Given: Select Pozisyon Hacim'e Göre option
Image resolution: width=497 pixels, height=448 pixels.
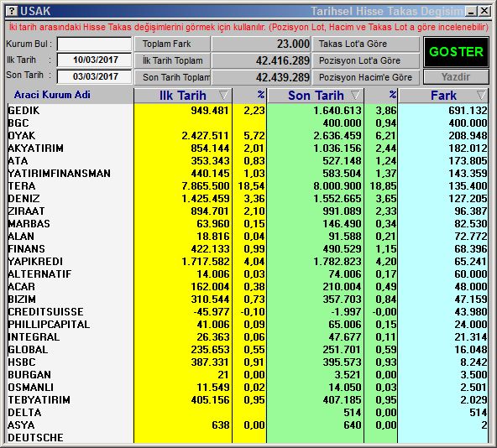Looking at the screenshot, I should click(x=366, y=77).
